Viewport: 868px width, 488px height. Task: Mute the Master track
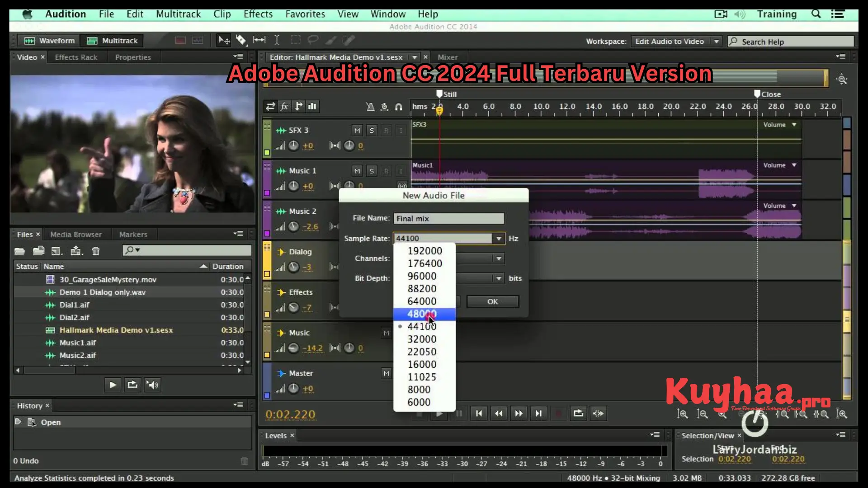coord(386,373)
